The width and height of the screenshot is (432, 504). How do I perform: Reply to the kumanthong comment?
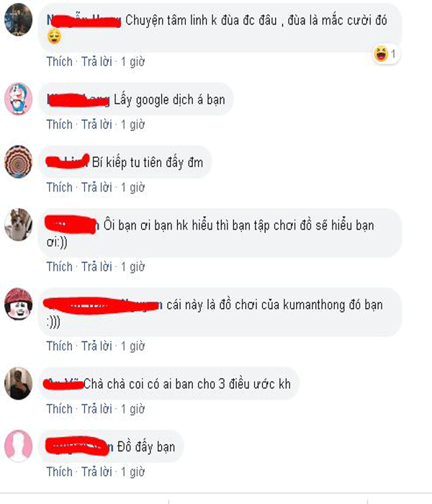pyautogui.click(x=96, y=346)
